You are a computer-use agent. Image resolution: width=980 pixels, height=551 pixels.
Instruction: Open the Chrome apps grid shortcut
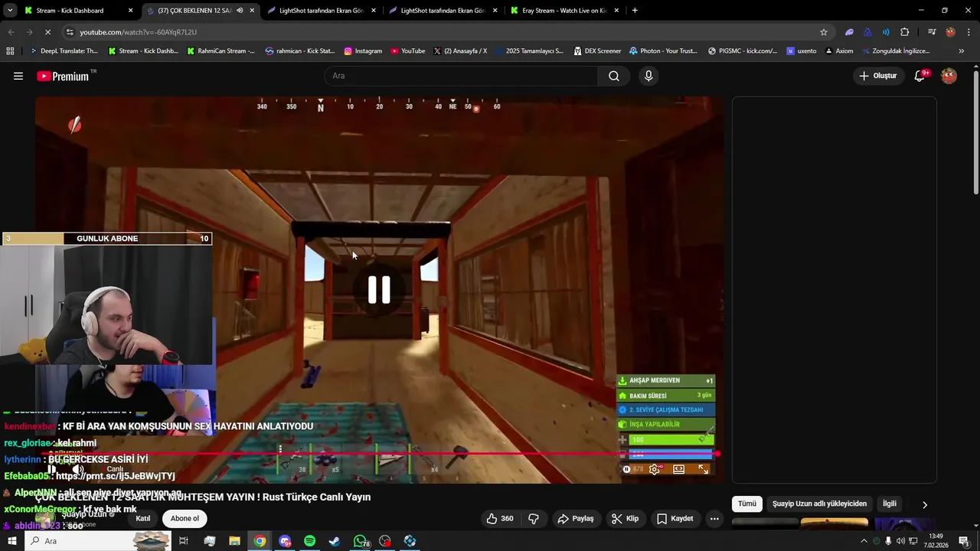(10, 51)
